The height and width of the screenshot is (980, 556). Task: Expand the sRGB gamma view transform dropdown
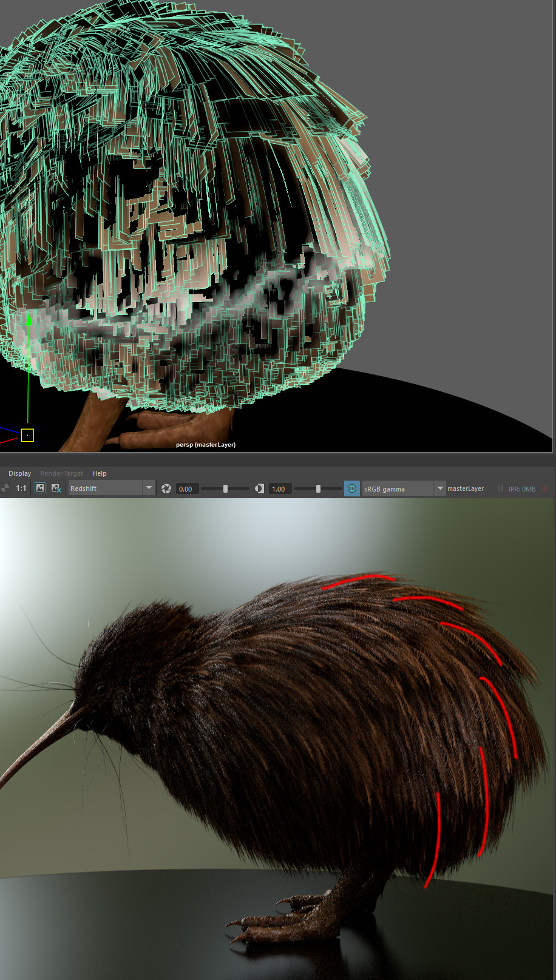440,488
